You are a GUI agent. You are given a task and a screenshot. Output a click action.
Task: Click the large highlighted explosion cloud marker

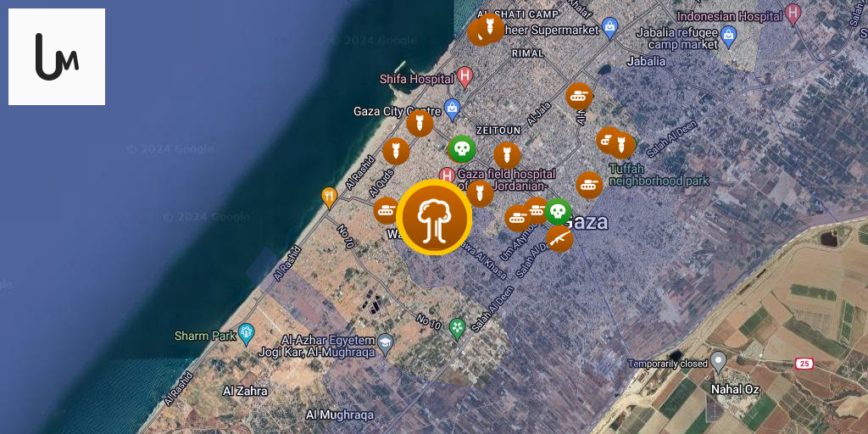(x=434, y=218)
